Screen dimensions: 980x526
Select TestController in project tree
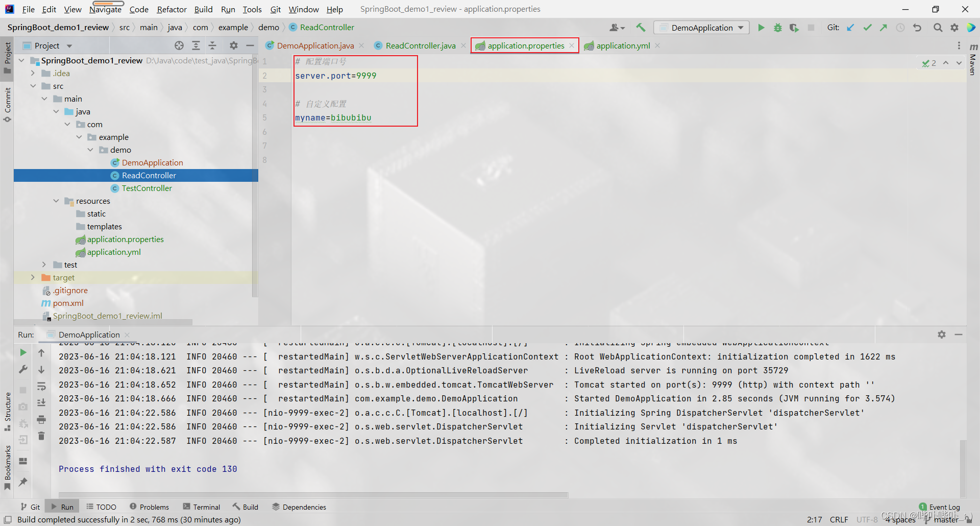(x=146, y=188)
